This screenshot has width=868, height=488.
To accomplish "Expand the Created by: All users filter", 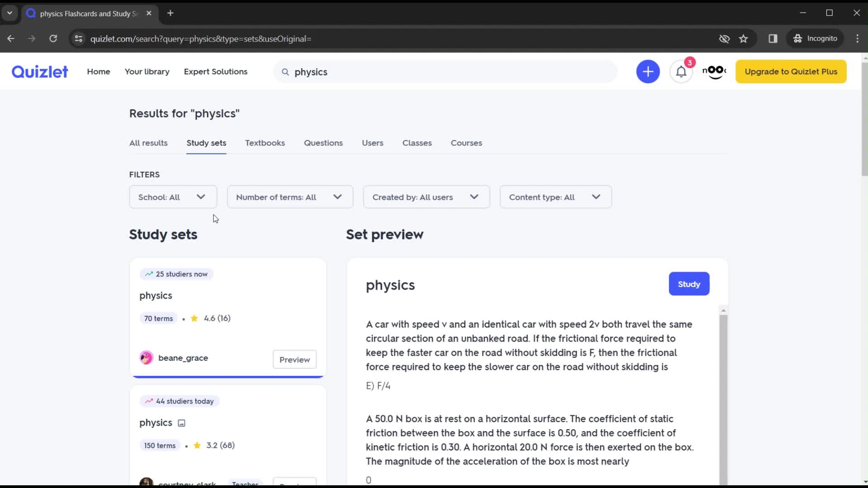I will click(426, 197).
